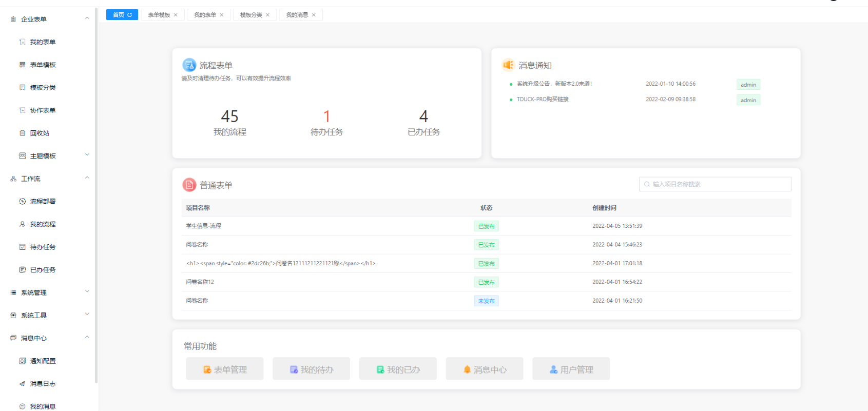This screenshot has width=868, height=411.
Task: Open the 我的待办 shortcut button
Action: pyautogui.click(x=312, y=369)
